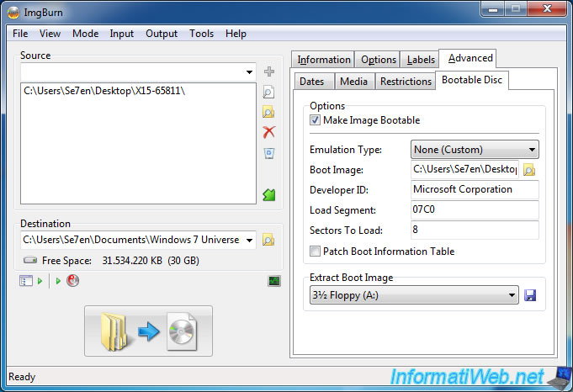Browse for destination file icon
Image resolution: width=573 pixels, height=392 pixels.
268,240
